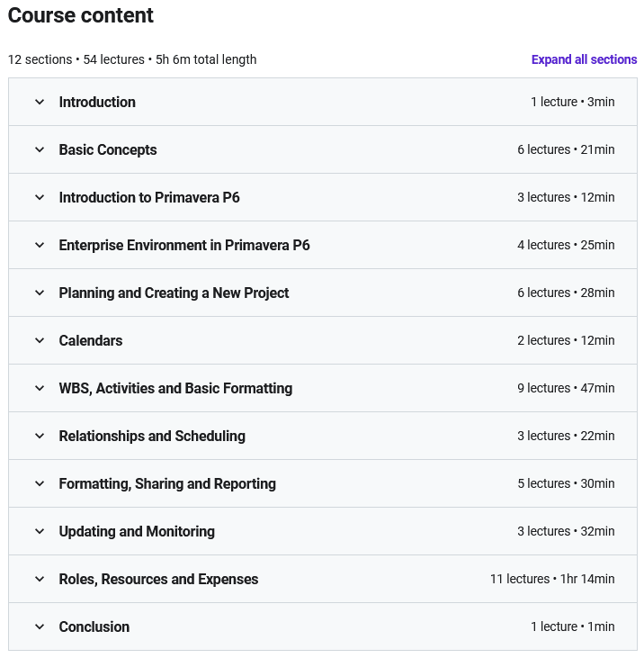Click chevron beside Roles, Resources and Expenses
Screen dimensions: 644x658
tap(40, 579)
